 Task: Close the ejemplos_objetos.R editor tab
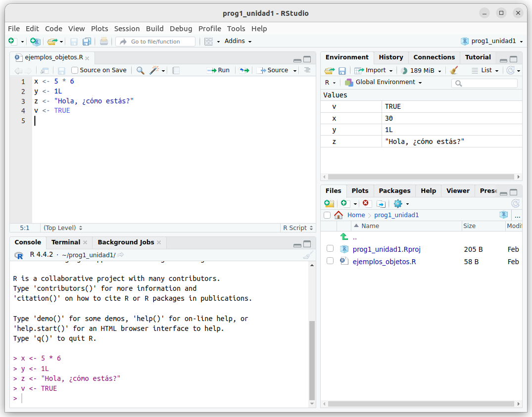[x=87, y=58]
